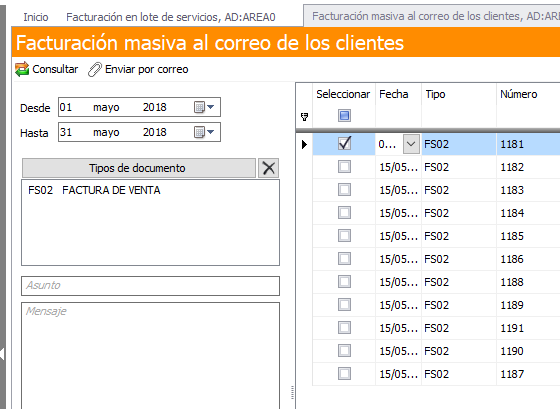Viewport: 560px width, 409px height.
Task: Click the date cell in row 1183
Action: pyautogui.click(x=398, y=190)
